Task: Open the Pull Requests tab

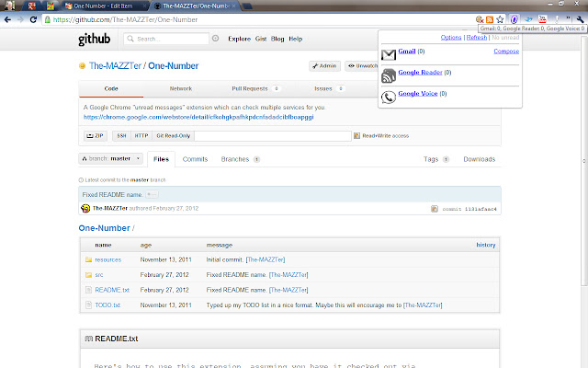Action: pos(255,88)
